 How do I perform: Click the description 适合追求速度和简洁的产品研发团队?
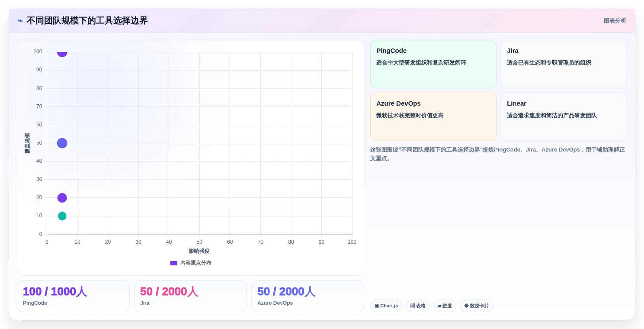pyautogui.click(x=552, y=116)
